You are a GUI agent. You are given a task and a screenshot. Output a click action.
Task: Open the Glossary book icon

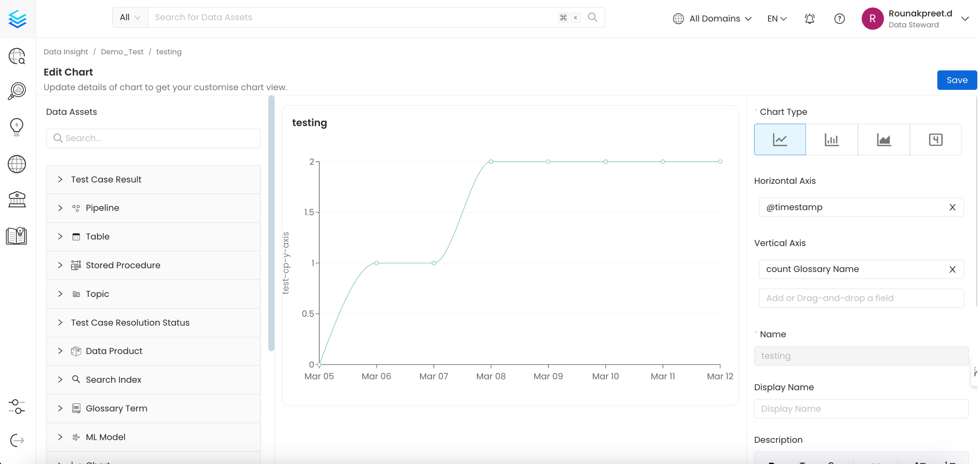point(16,235)
